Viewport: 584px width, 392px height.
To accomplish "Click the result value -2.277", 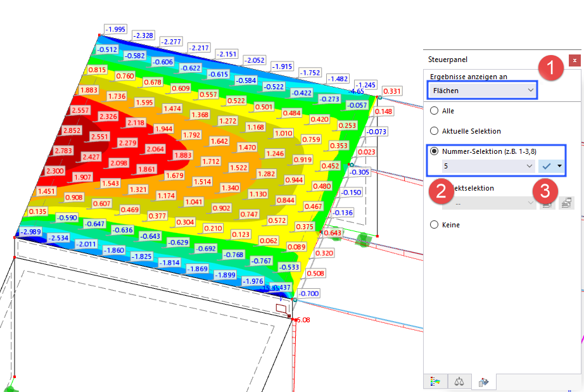I will pyautogui.click(x=171, y=42).
